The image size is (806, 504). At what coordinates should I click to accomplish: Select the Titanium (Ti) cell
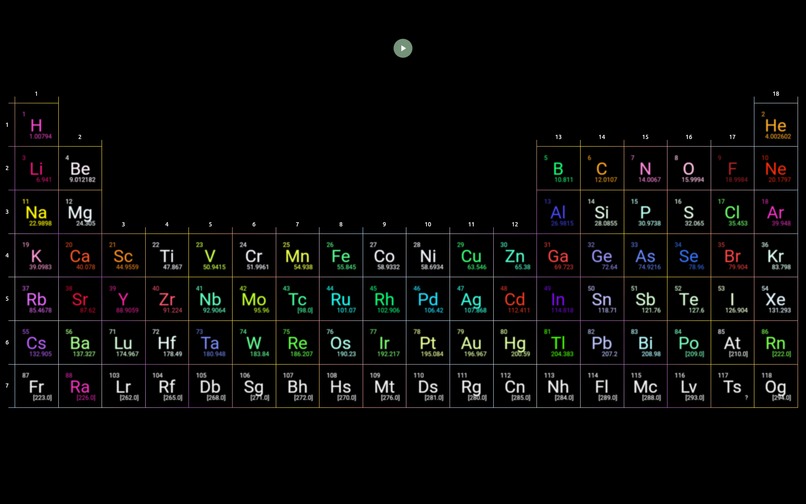point(167,256)
